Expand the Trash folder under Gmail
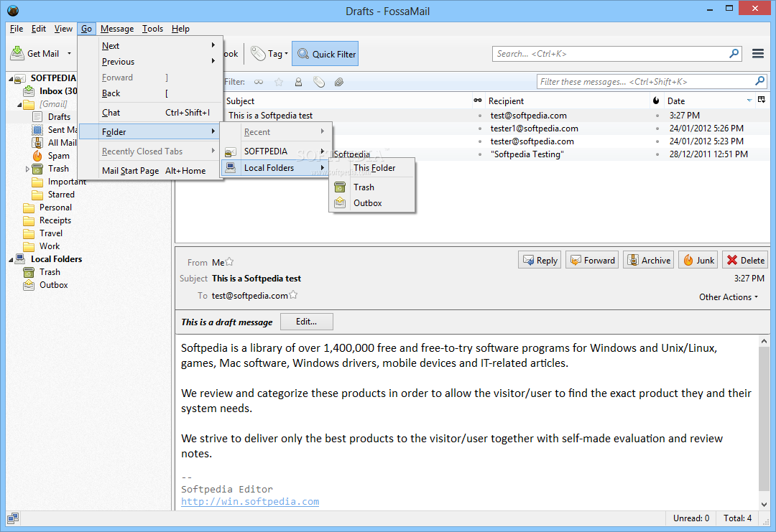The image size is (776, 532). coord(28,169)
